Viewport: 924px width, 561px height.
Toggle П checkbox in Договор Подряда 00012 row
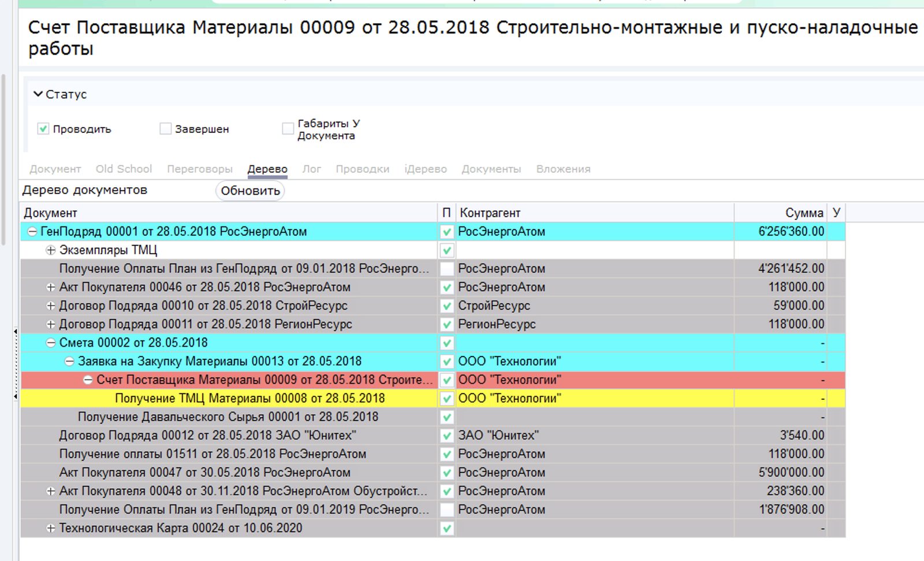point(446,436)
